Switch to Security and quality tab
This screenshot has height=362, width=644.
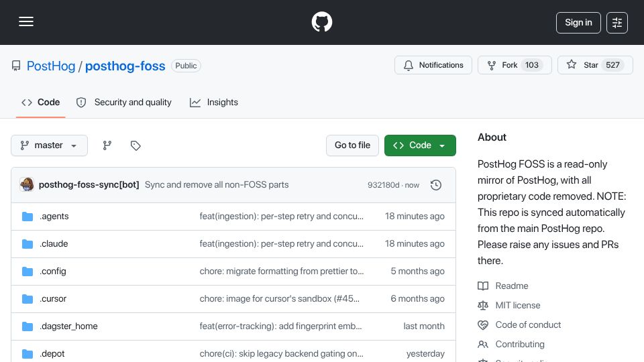click(124, 102)
